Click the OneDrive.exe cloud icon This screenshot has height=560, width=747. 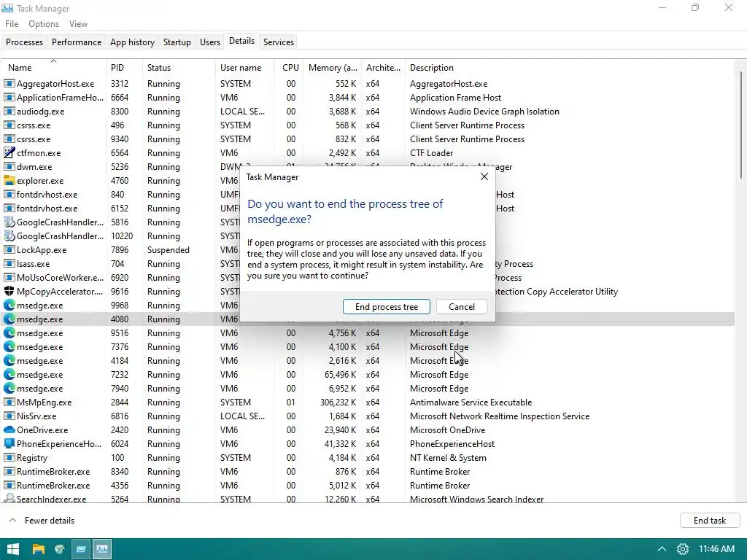coord(9,429)
